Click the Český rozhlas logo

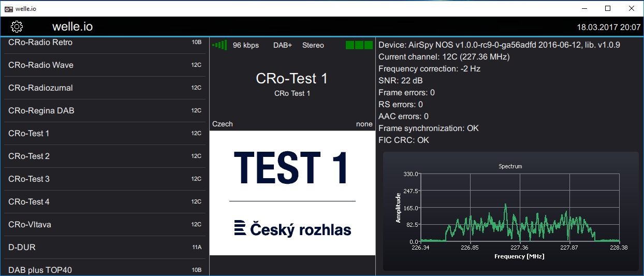pyautogui.click(x=292, y=229)
